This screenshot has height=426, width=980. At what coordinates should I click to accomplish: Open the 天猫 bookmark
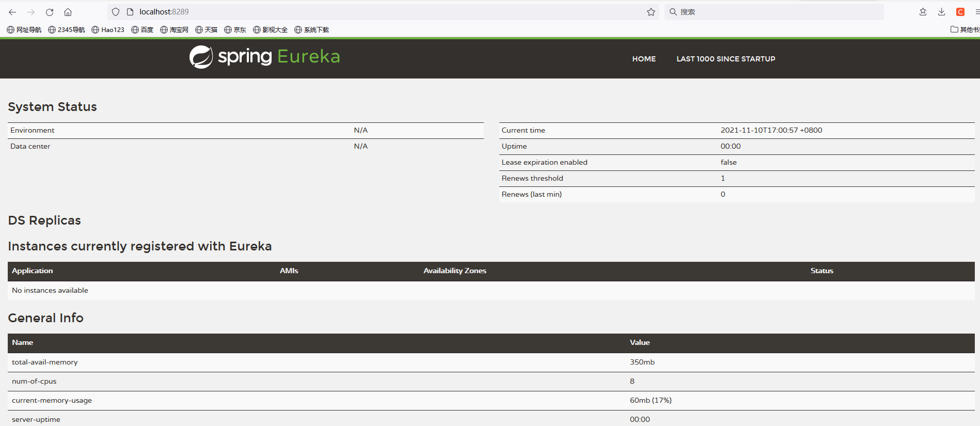tap(207, 30)
